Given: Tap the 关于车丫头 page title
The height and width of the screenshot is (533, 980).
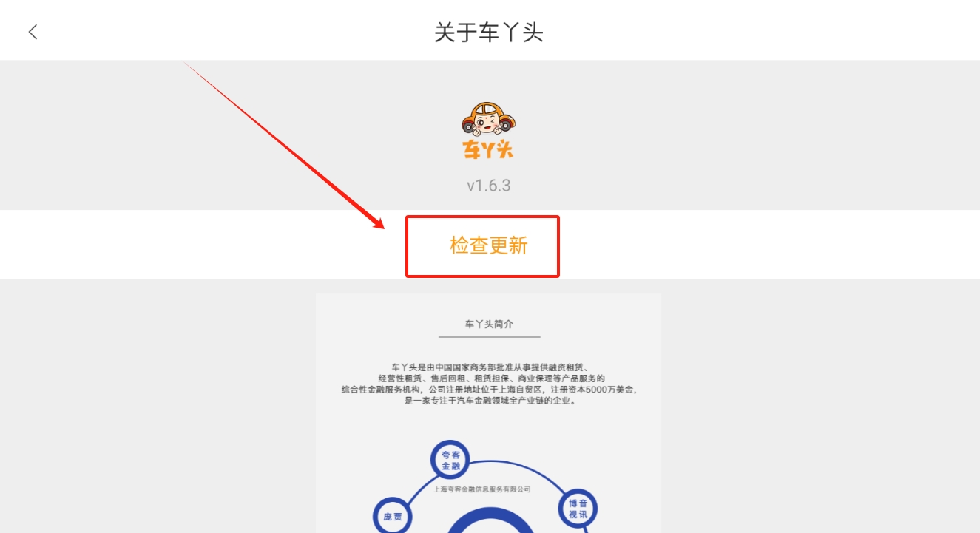Looking at the screenshot, I should click(489, 33).
